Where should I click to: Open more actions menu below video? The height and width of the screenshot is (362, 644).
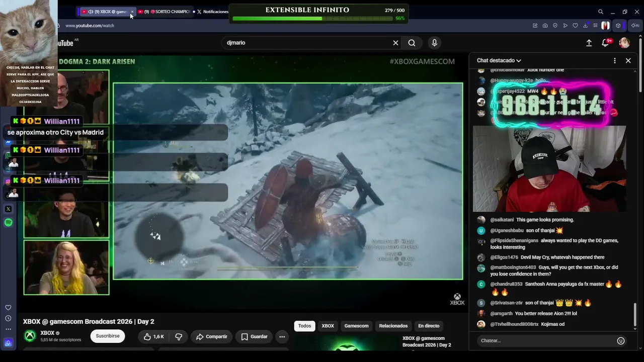coord(282,337)
